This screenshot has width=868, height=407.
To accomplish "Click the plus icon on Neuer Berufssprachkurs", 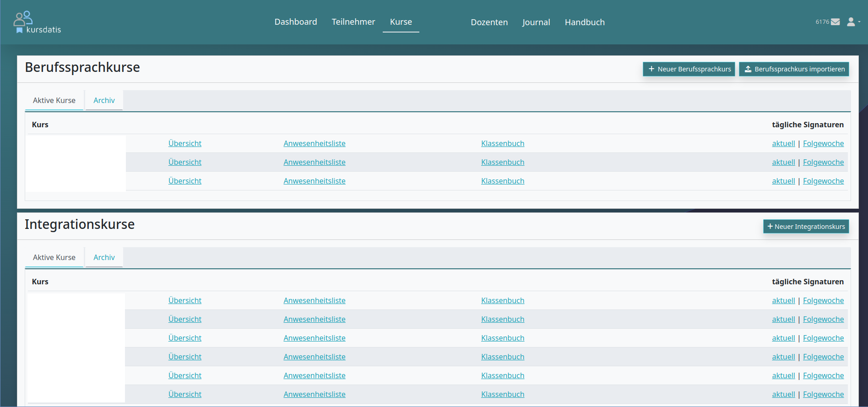I will 651,69.
